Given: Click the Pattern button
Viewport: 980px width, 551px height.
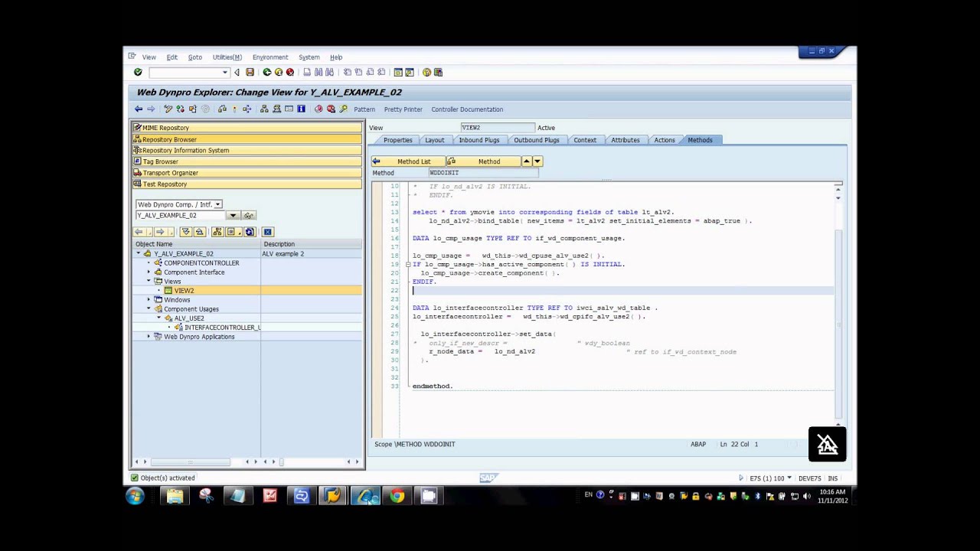Looking at the screenshot, I should (x=364, y=109).
